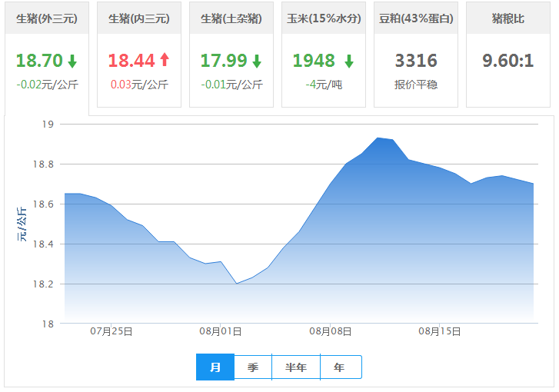Select the 生猪(外三元) tab
The height and width of the screenshot is (392, 559).
pos(47,18)
